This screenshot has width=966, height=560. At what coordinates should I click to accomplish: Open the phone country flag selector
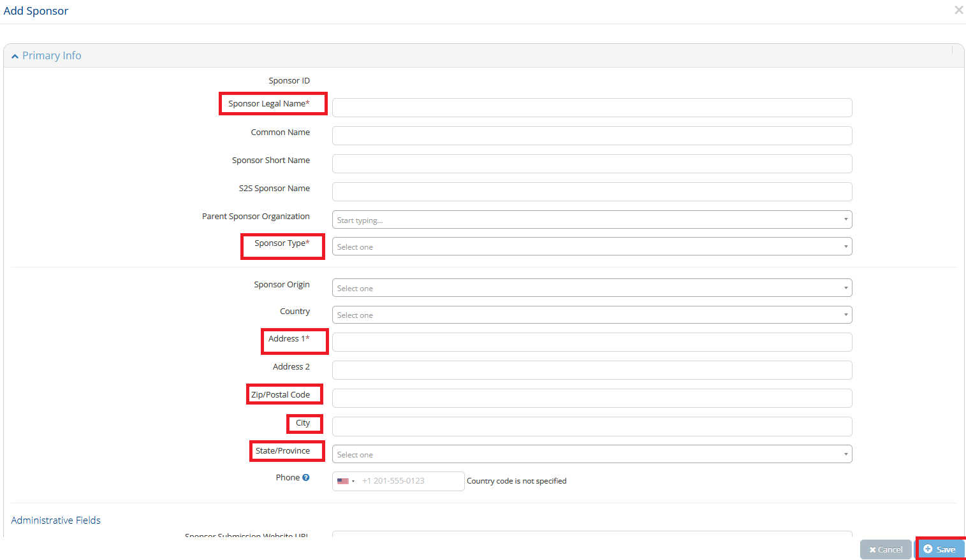[346, 481]
